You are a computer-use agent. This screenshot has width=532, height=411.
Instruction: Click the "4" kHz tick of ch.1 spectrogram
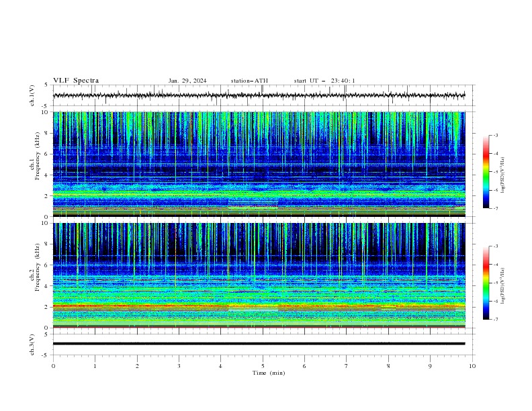[x=46, y=175]
